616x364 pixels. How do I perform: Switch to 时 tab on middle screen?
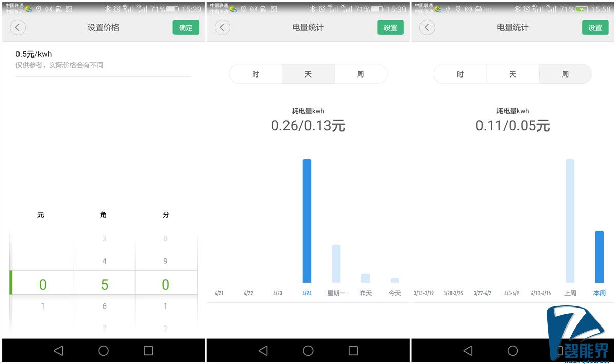256,74
